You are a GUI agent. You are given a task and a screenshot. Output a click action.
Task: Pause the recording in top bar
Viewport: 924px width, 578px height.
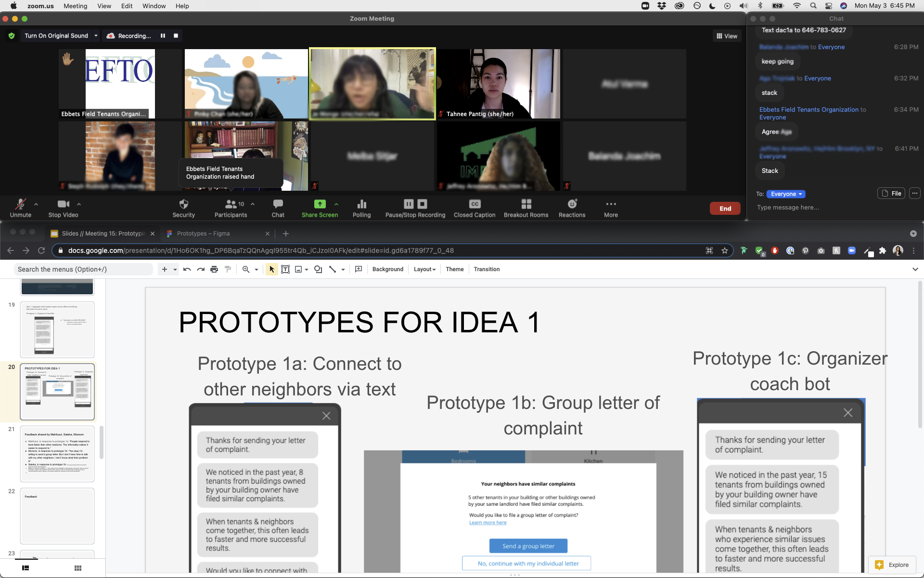[163, 36]
